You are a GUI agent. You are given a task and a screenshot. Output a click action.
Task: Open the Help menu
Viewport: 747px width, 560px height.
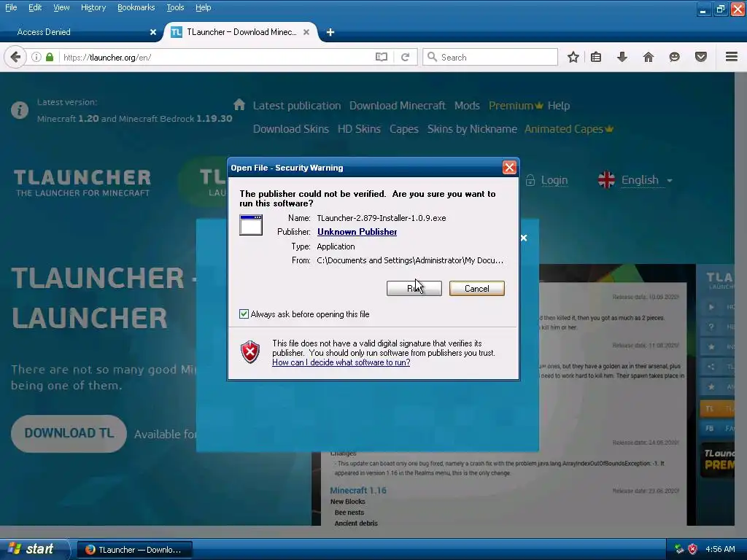pos(203,7)
